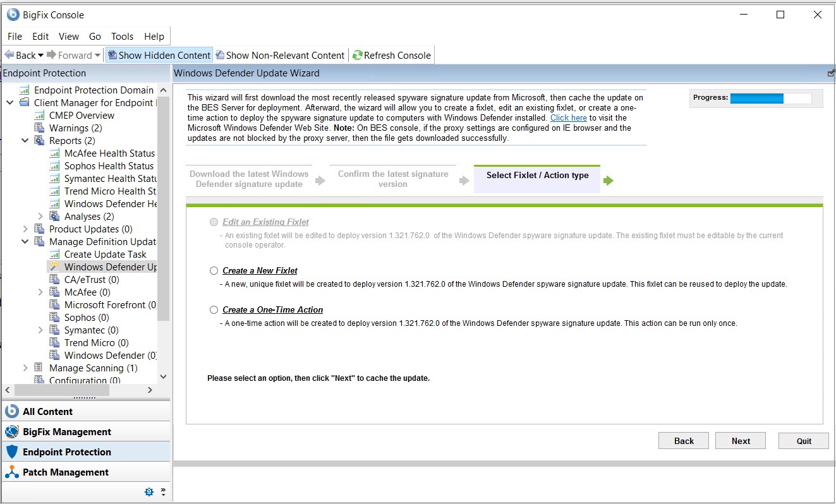Click the Endpoint Protection shield icon
836x504 pixels.
coord(11,452)
